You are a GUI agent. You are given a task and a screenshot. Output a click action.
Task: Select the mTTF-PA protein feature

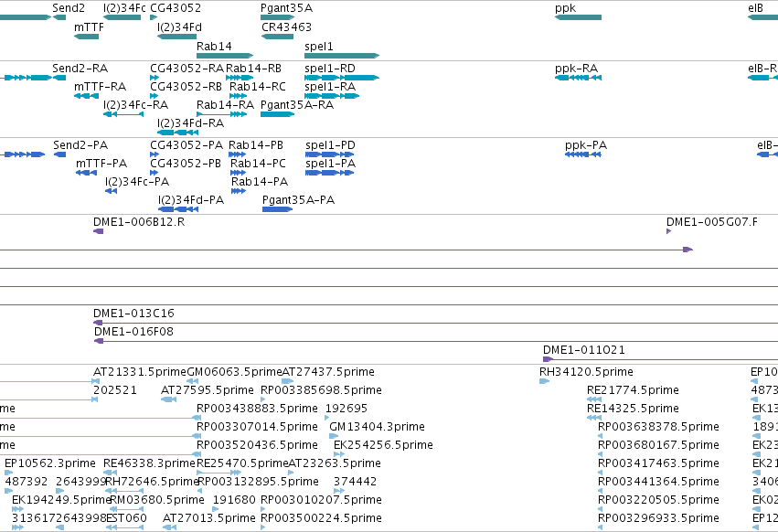[86, 173]
